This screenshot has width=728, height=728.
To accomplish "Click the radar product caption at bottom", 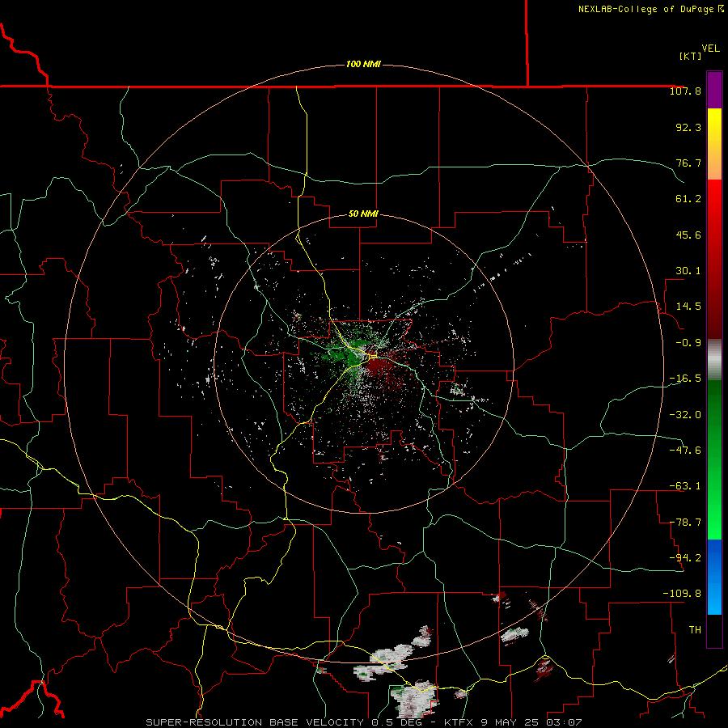I will tap(363, 722).
